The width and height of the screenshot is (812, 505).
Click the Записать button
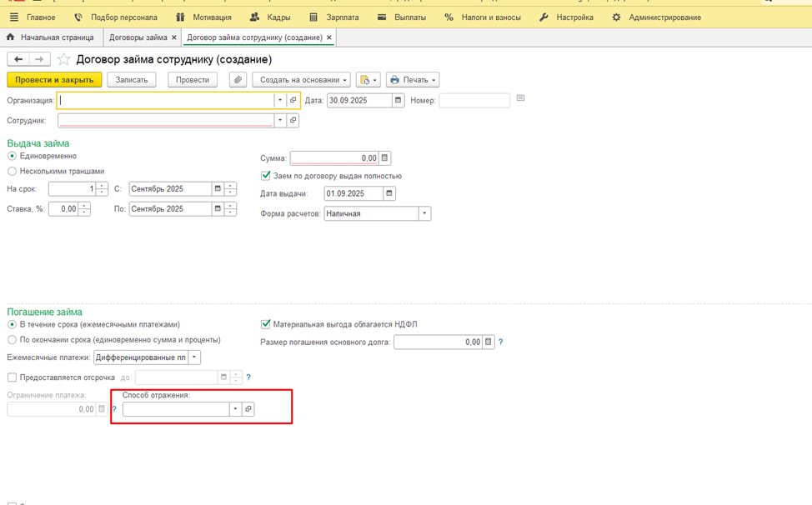pos(131,80)
